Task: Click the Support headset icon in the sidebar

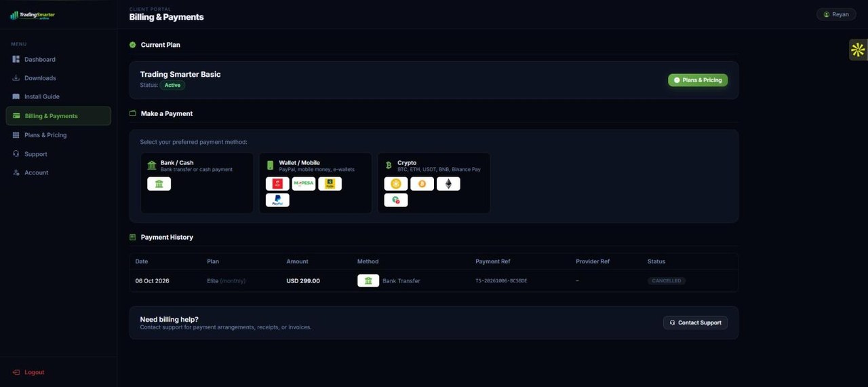Action: click(x=16, y=154)
